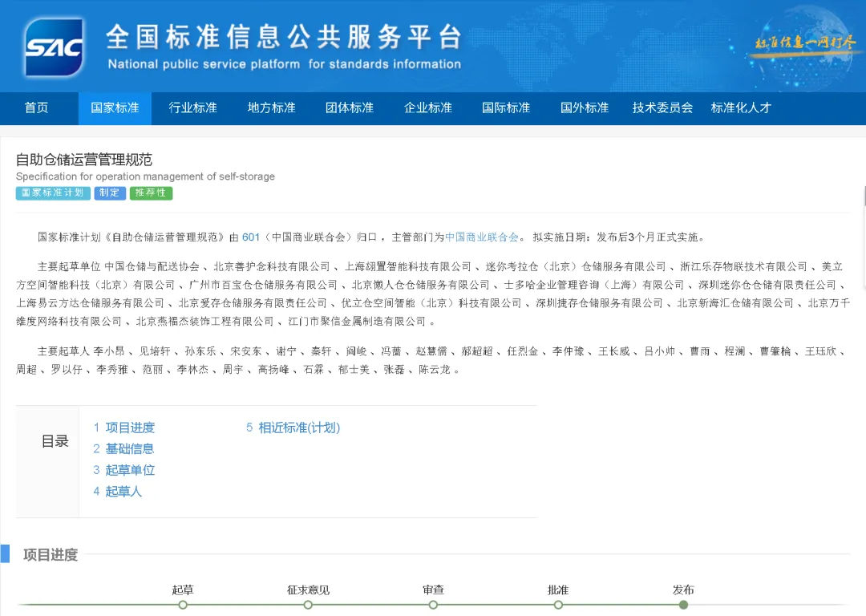Image resolution: width=866 pixels, height=616 pixels.
Task: Click the 项目进度 section heading
Action: [x=51, y=555]
